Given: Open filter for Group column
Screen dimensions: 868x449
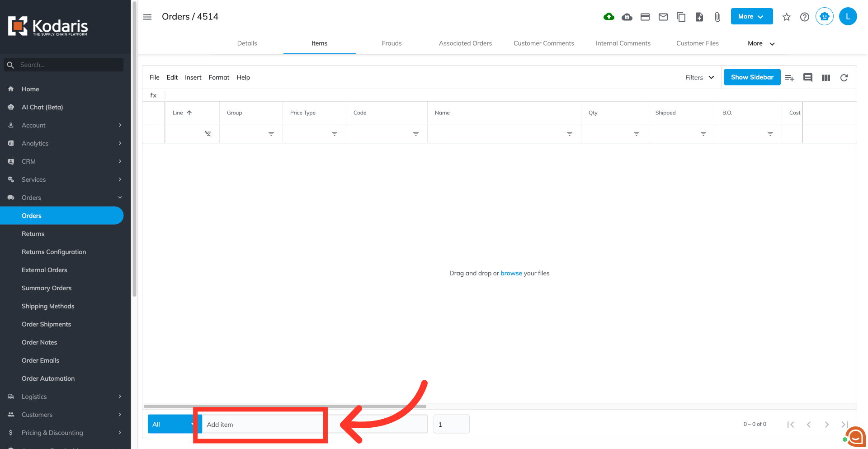Looking at the screenshot, I should coord(271,134).
